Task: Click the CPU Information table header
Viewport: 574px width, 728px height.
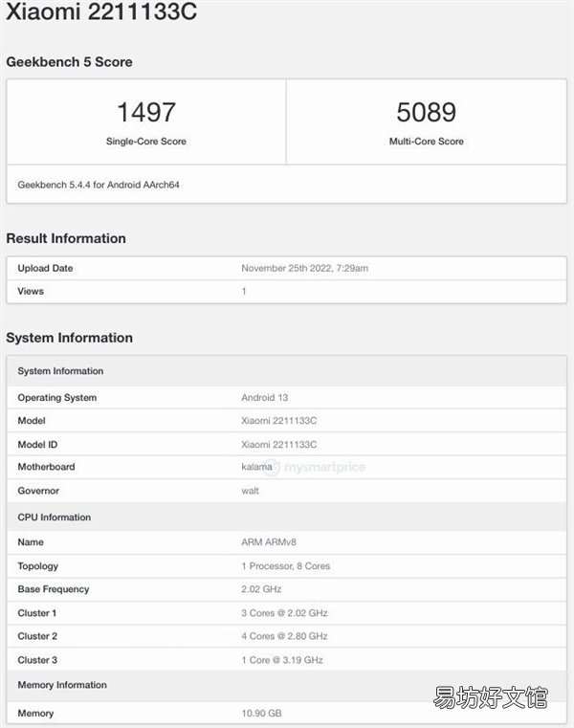Action: pyautogui.click(x=287, y=517)
